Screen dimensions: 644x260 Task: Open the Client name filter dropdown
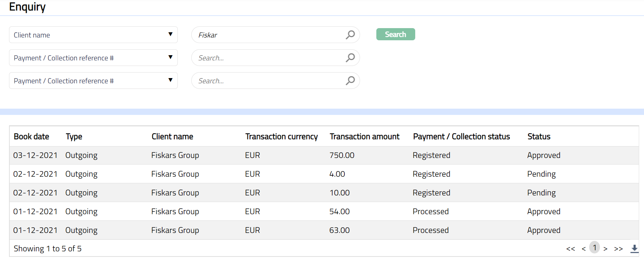[93, 35]
